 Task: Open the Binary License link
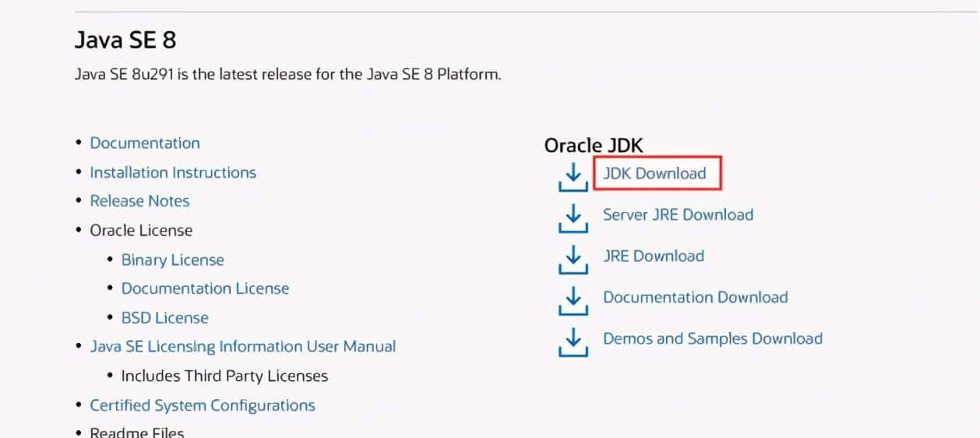click(173, 260)
